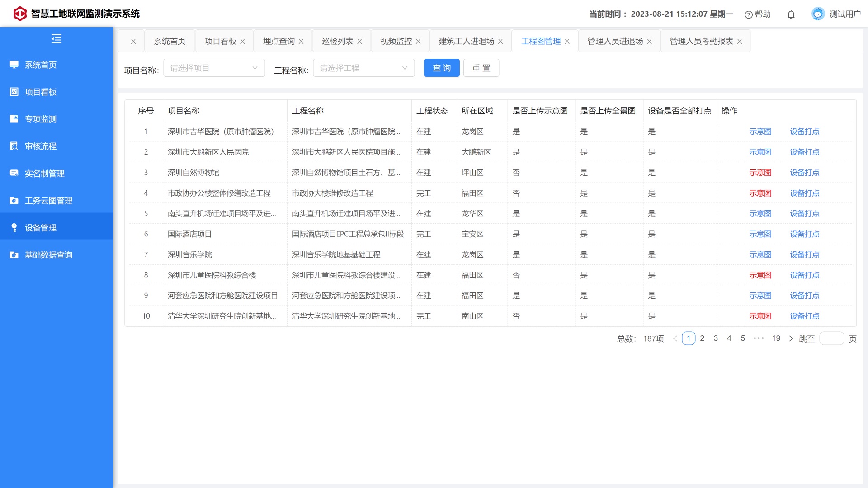
Task: Switch to 视频监控 tab
Action: pyautogui.click(x=396, y=41)
